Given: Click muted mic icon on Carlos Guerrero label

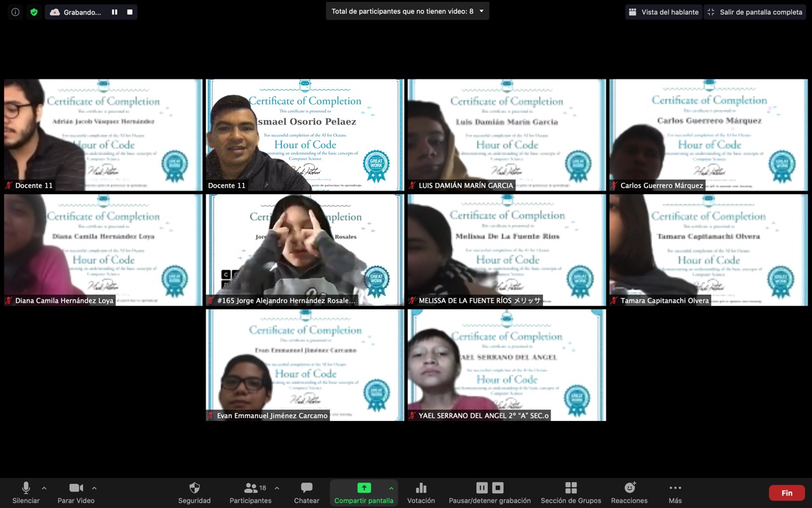Looking at the screenshot, I should coord(614,185).
